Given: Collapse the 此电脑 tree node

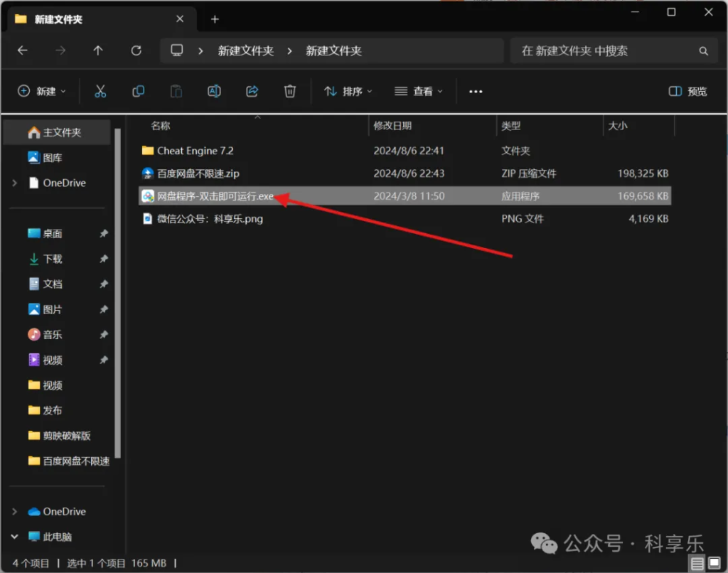Looking at the screenshot, I should 14,537.
